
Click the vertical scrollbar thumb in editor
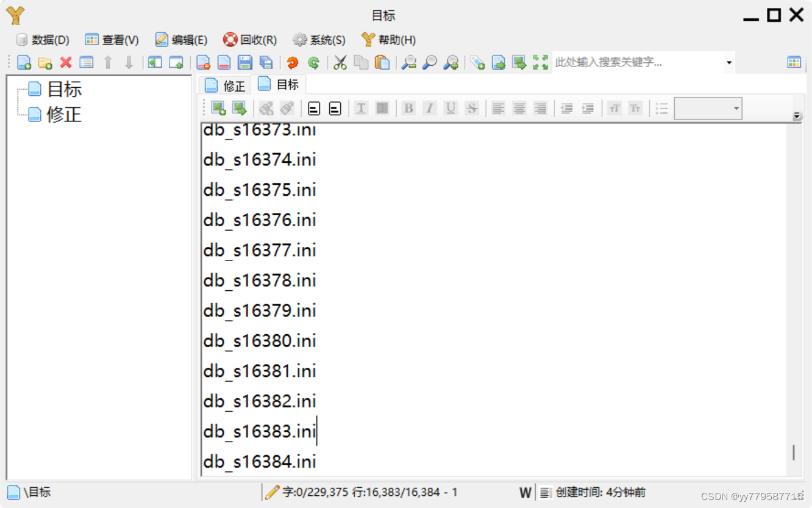[793, 453]
